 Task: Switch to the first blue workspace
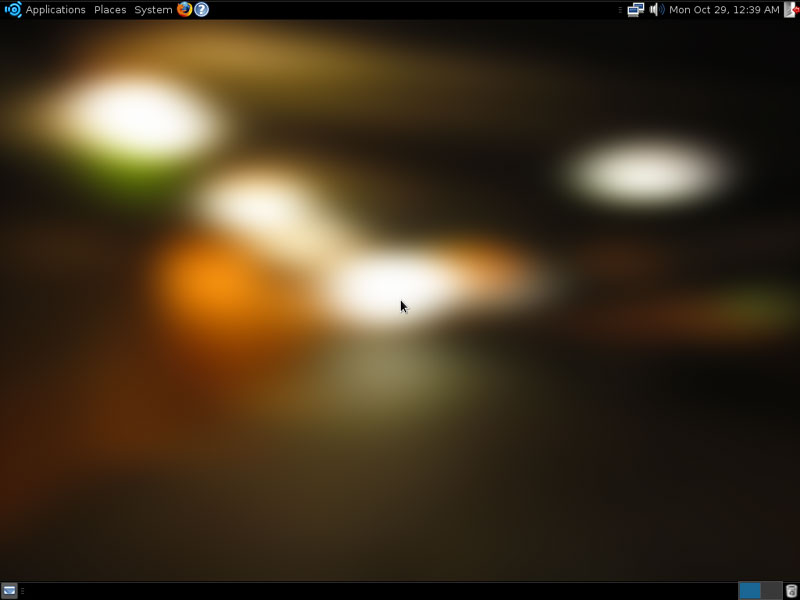tap(750, 591)
